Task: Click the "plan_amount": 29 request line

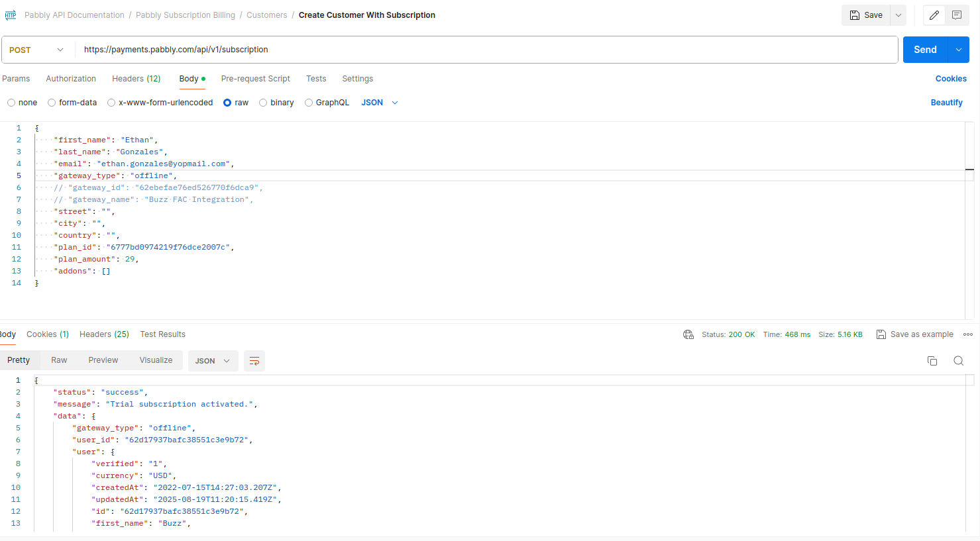Action: coord(96,259)
